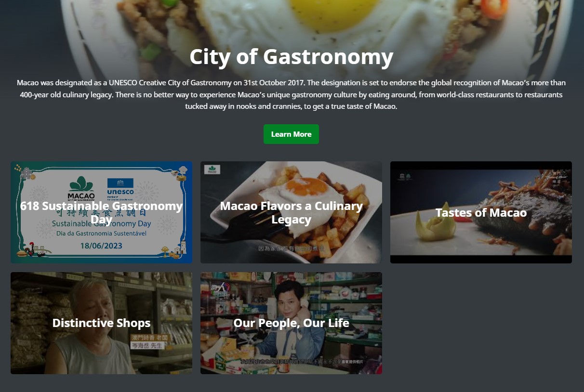584x392 pixels.
Task: Click the green Learn More button
Action: (291, 134)
